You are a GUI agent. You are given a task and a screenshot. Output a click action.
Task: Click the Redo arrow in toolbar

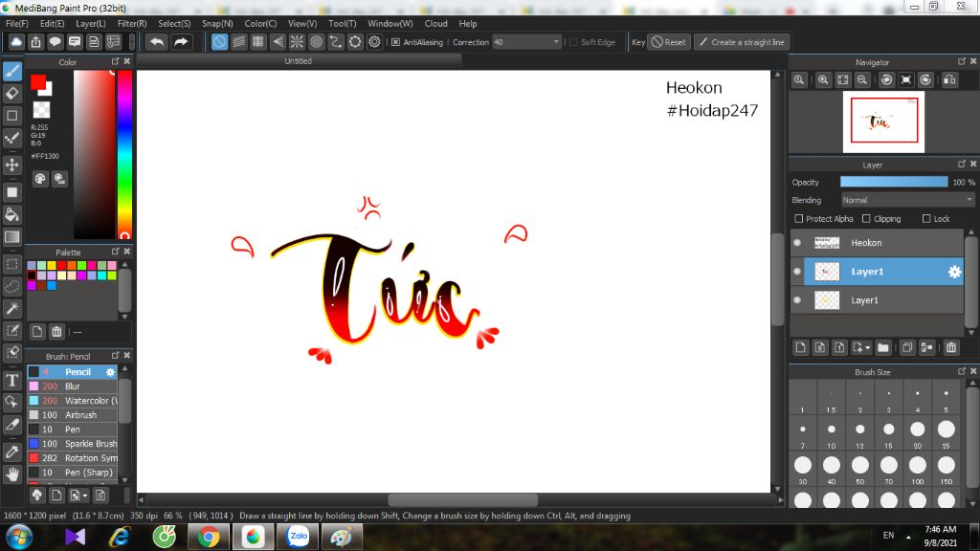[x=181, y=42]
